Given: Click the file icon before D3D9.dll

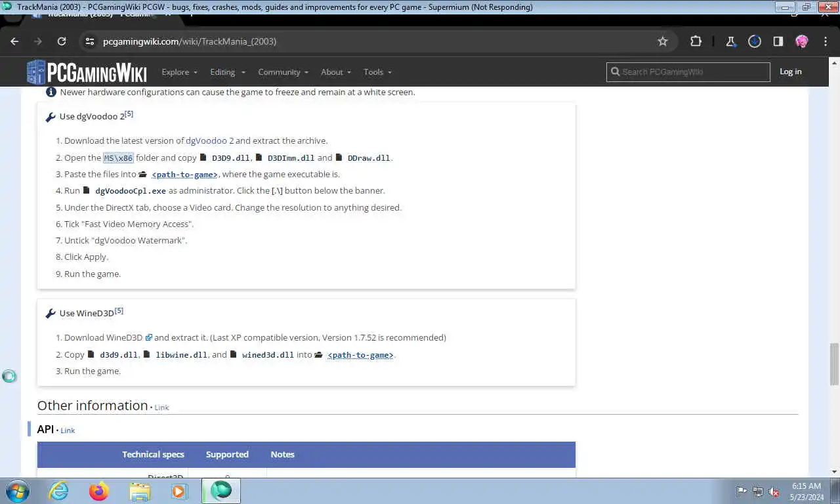Looking at the screenshot, I should 203,157.
